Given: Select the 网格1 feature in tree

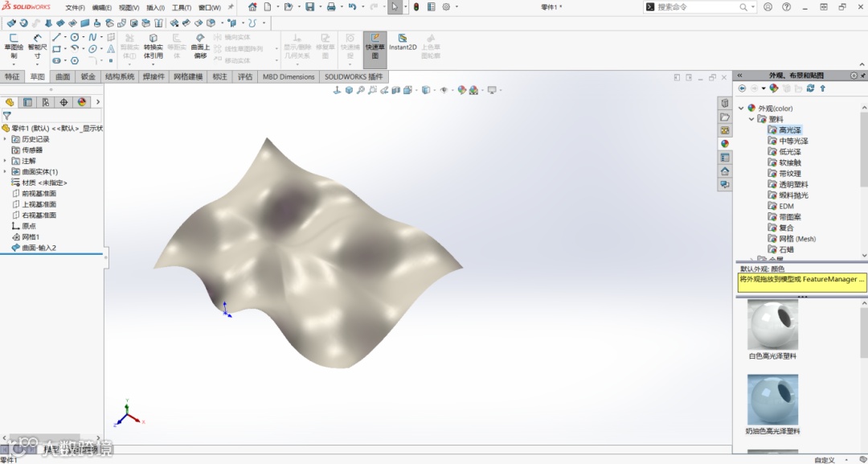Looking at the screenshot, I should point(26,236).
